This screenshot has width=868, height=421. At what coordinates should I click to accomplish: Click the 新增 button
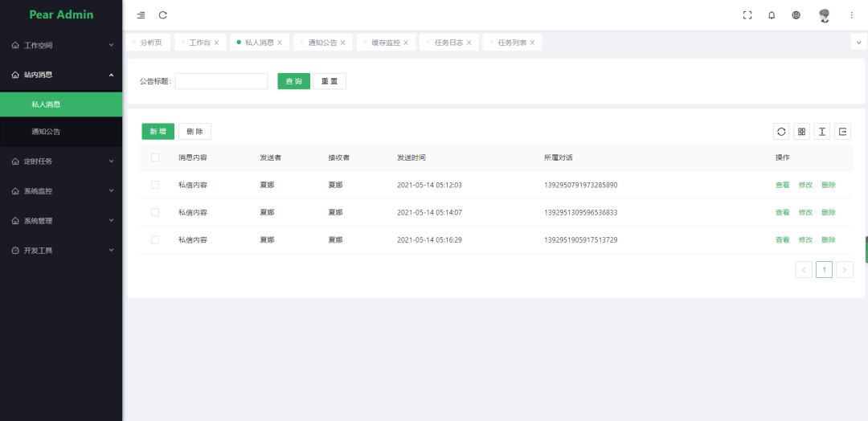(158, 132)
